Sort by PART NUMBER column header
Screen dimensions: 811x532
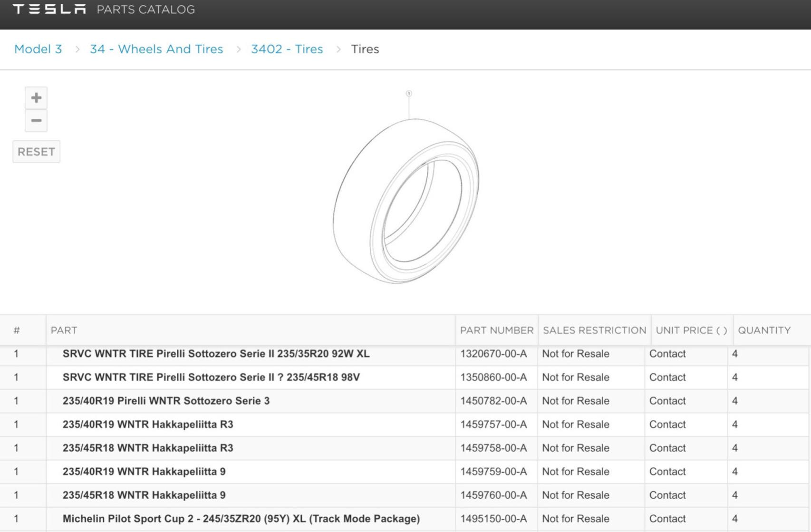pyautogui.click(x=497, y=330)
